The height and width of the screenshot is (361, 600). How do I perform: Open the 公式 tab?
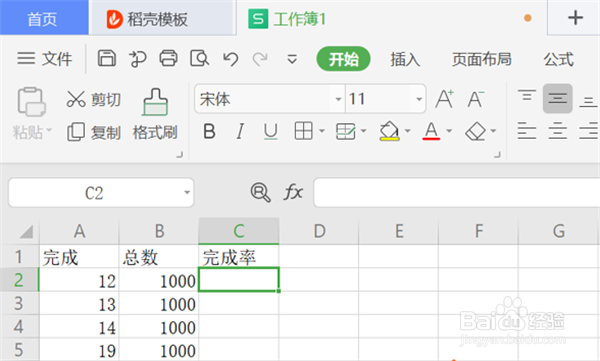point(559,59)
